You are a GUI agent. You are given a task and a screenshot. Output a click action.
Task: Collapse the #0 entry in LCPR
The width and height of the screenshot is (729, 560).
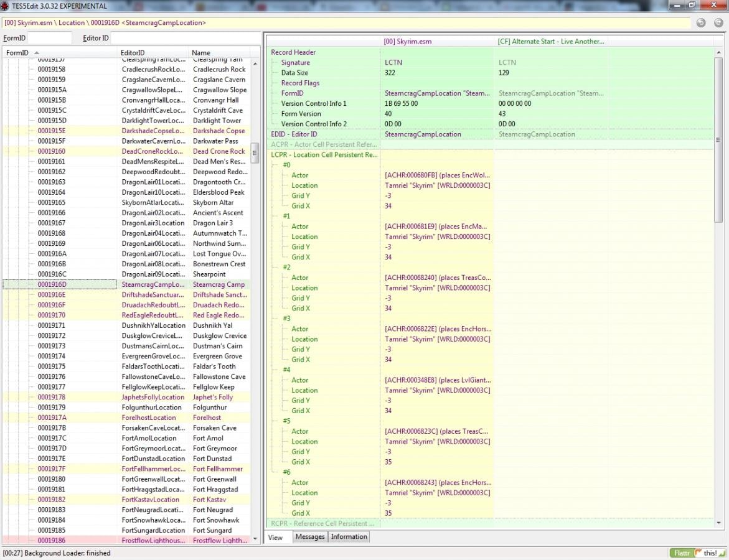pos(286,165)
